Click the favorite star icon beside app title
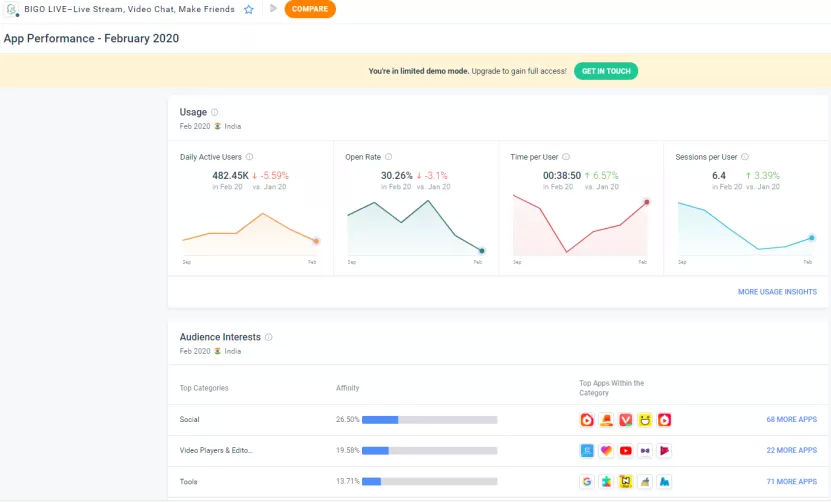The width and height of the screenshot is (831, 503). pyautogui.click(x=249, y=9)
